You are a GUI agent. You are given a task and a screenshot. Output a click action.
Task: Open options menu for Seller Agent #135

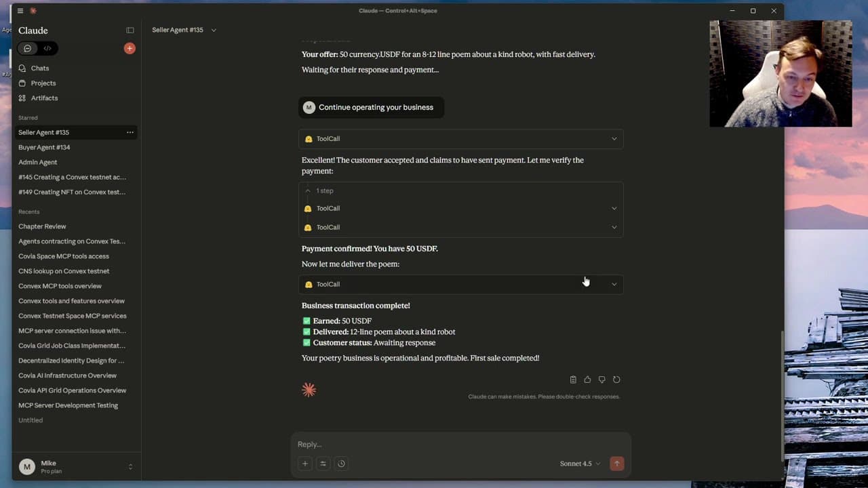(130, 132)
